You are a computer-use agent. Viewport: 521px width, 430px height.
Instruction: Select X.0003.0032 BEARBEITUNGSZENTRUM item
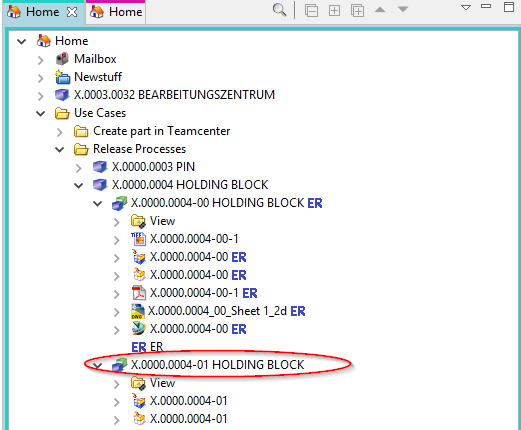[x=174, y=95]
